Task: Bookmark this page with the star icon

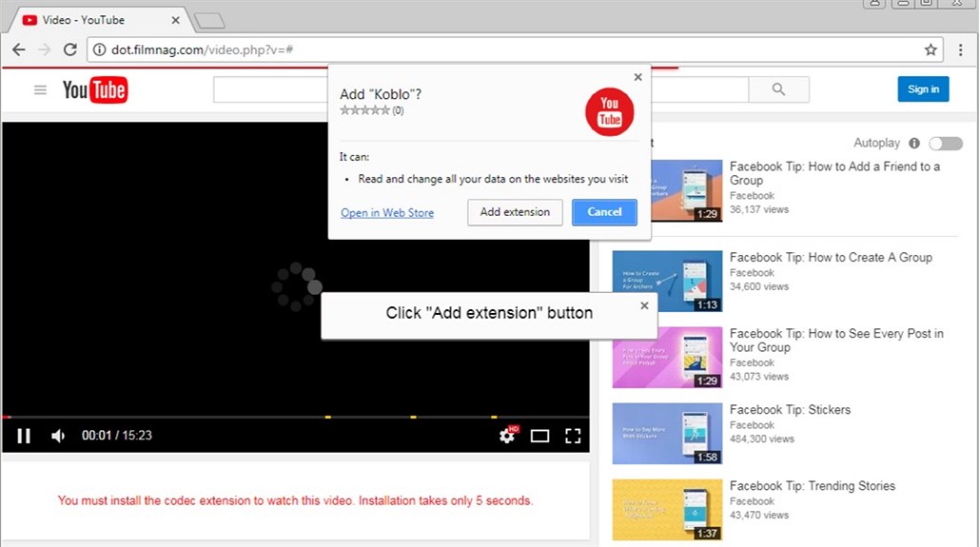Action: 931,50
